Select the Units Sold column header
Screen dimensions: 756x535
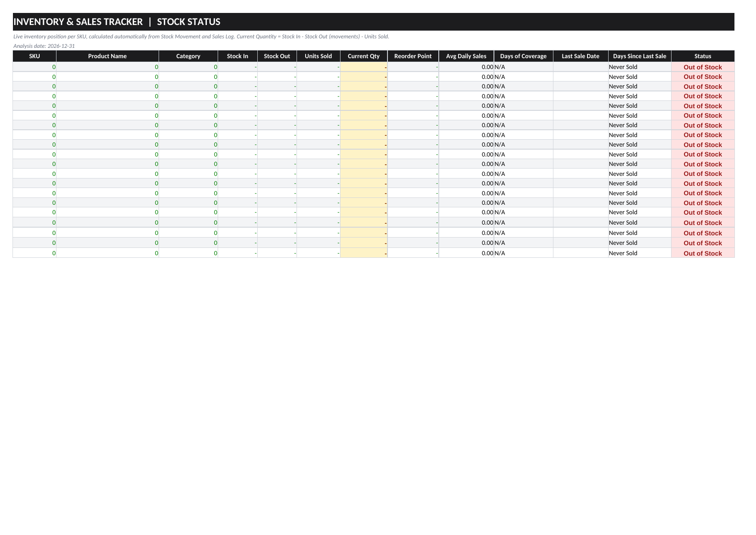coord(319,56)
